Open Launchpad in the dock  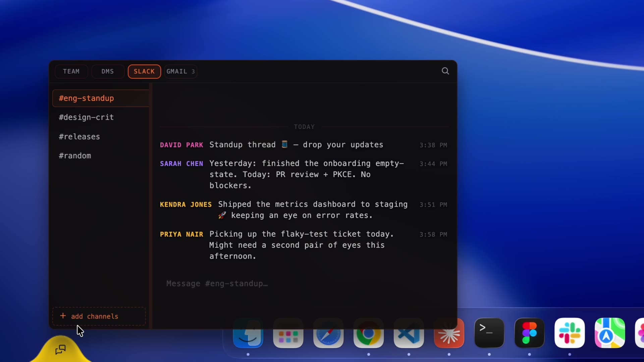click(x=288, y=333)
